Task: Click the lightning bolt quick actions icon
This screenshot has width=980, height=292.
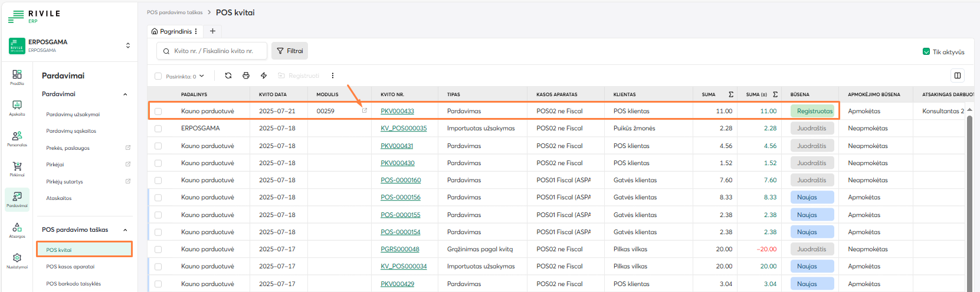Action: coord(264,76)
